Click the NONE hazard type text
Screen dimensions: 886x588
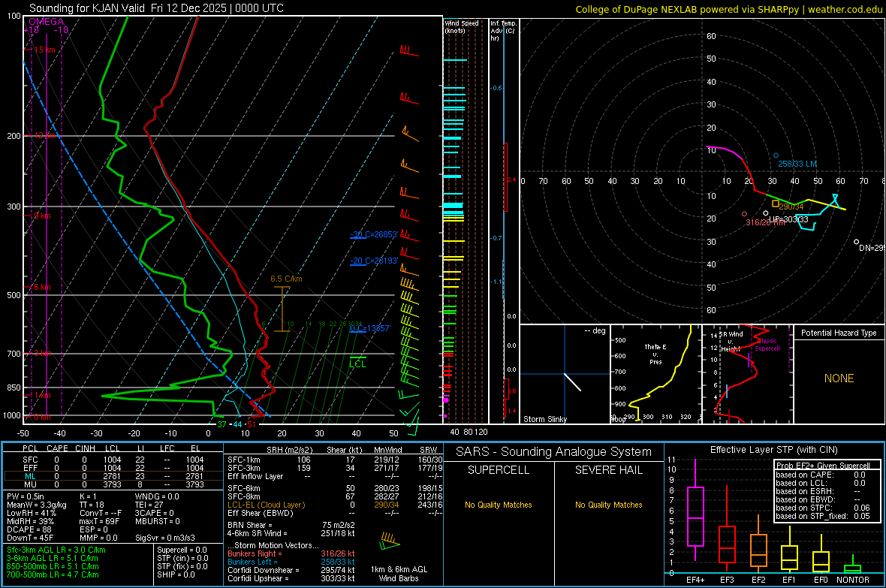coord(839,378)
